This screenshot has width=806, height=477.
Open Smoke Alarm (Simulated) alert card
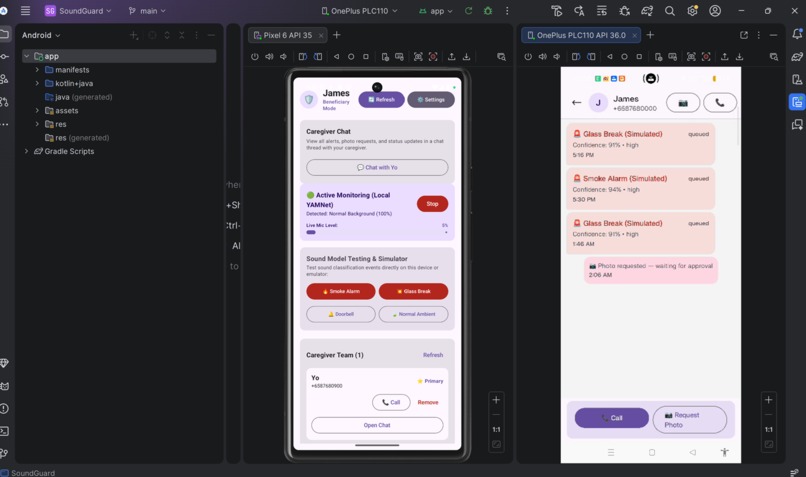click(640, 189)
